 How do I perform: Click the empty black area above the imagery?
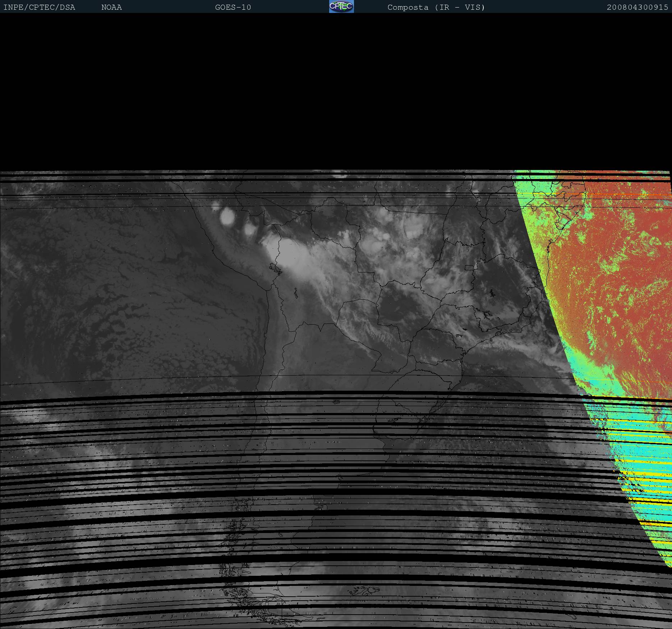[336, 92]
